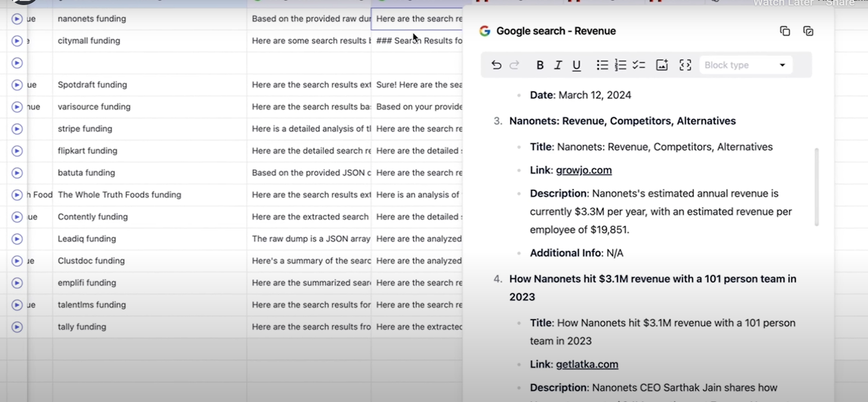Open the getlatka.com link
Screen dimensions: 868x402
[x=587, y=365]
